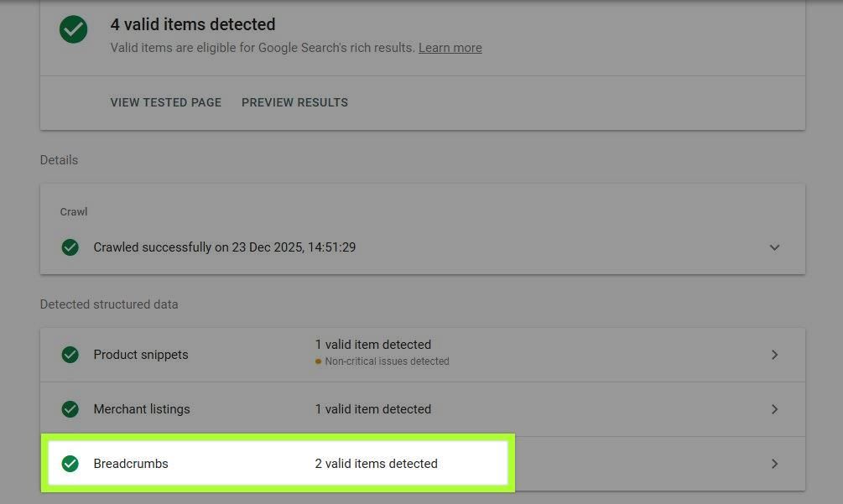Click the 'Detected structured data' section heading
843x504 pixels.
(109, 304)
